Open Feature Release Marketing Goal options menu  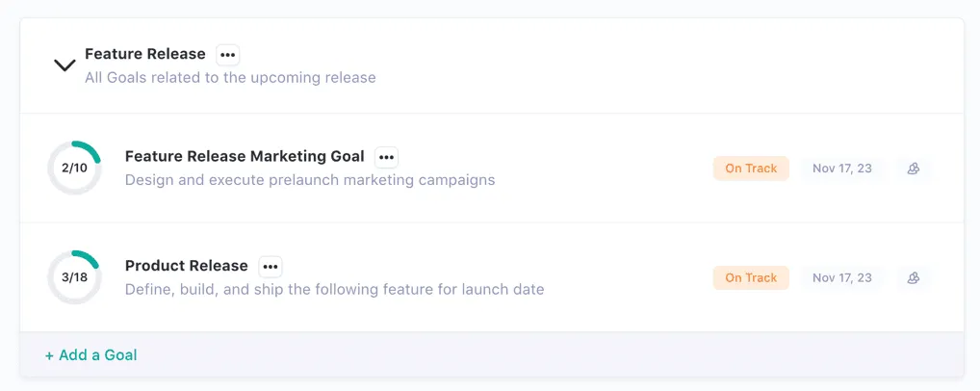click(x=386, y=157)
